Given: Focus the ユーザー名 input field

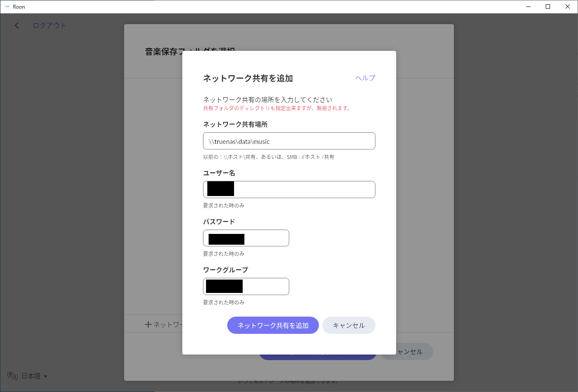Looking at the screenshot, I should pos(289,190).
